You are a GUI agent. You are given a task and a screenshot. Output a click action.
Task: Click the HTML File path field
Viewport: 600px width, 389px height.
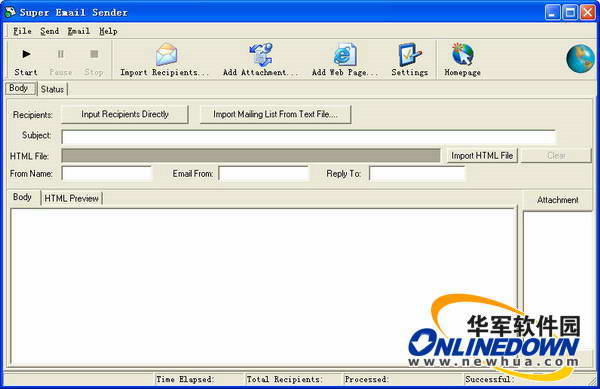point(251,156)
